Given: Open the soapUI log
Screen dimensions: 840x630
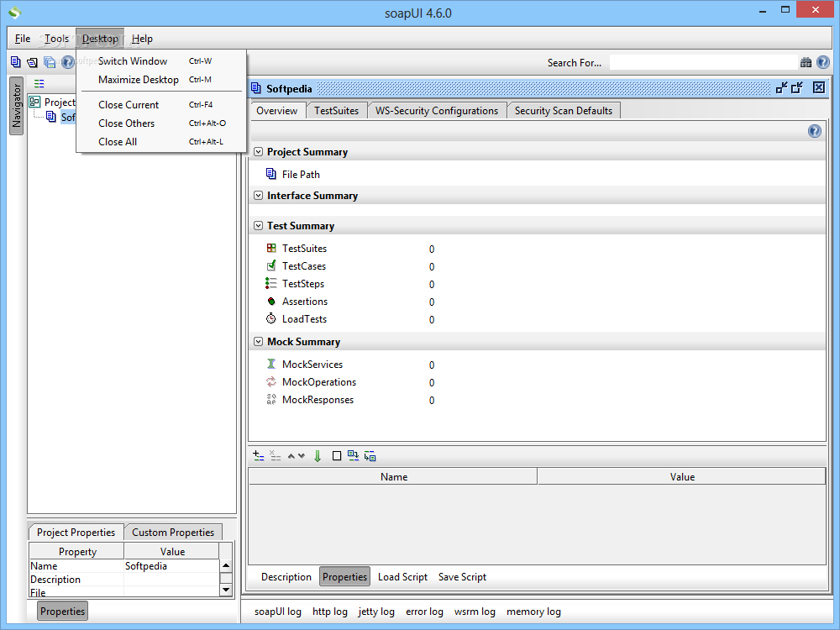Looking at the screenshot, I should [277, 612].
